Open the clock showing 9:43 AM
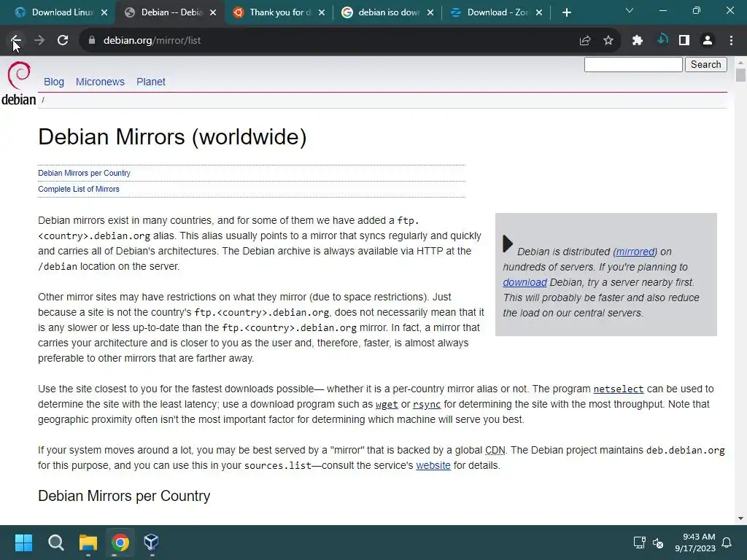747x560 pixels. click(x=695, y=542)
